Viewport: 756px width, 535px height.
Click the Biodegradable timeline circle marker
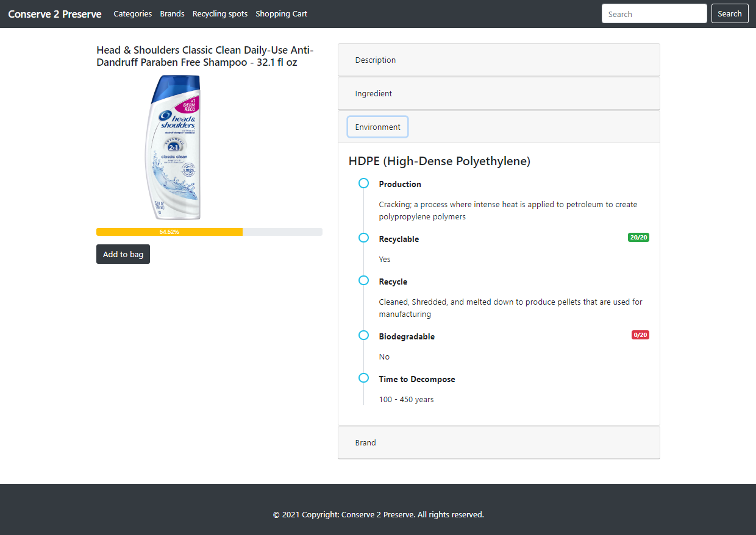[363, 335]
